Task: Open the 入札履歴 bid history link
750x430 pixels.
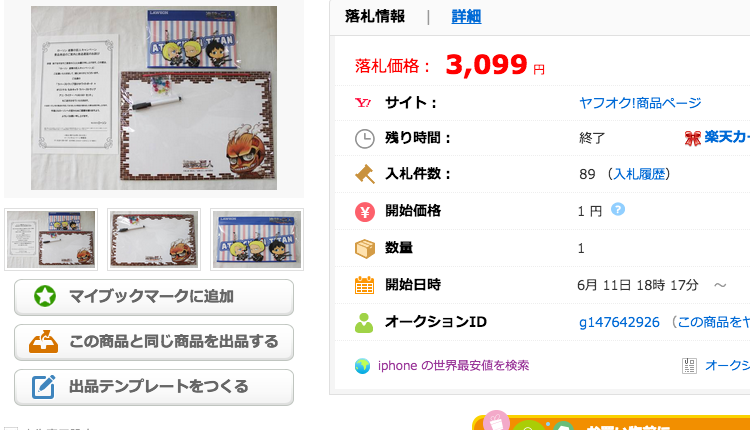Action: coord(640,174)
